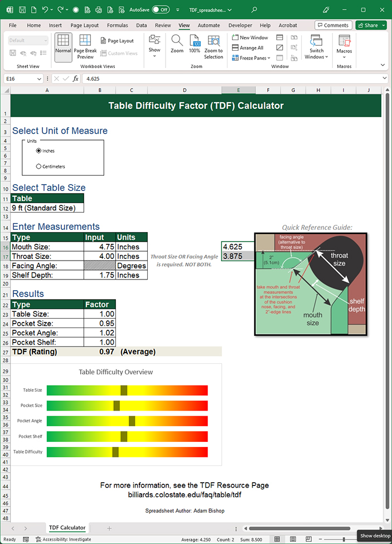The width and height of the screenshot is (392, 544).
Task: Toggle the AutoSave switch
Action: [161, 10]
